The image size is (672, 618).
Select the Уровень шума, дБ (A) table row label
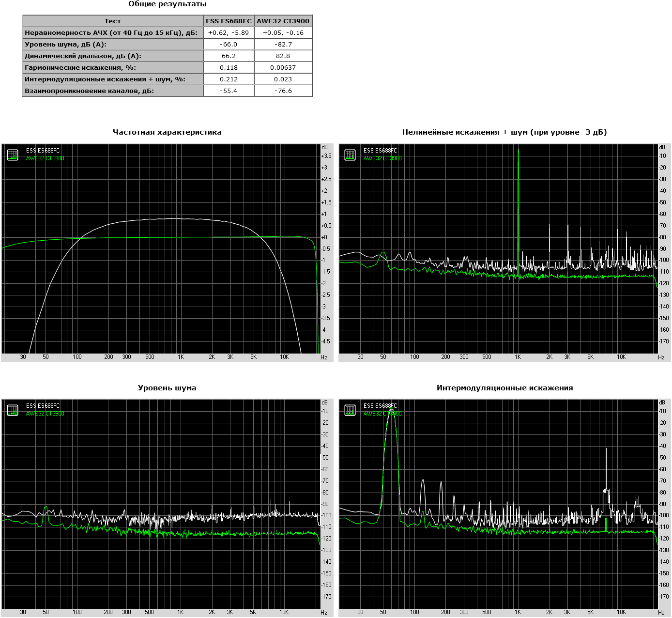click(x=65, y=44)
